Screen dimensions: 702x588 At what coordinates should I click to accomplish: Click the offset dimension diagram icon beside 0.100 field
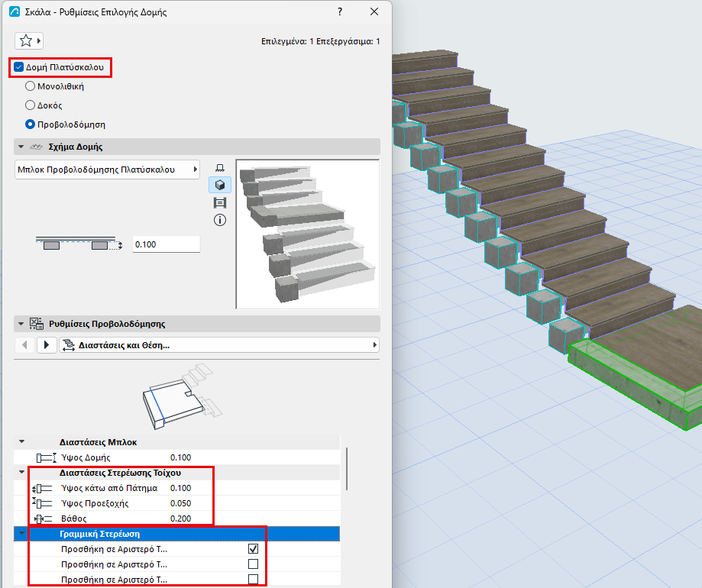pos(79,244)
